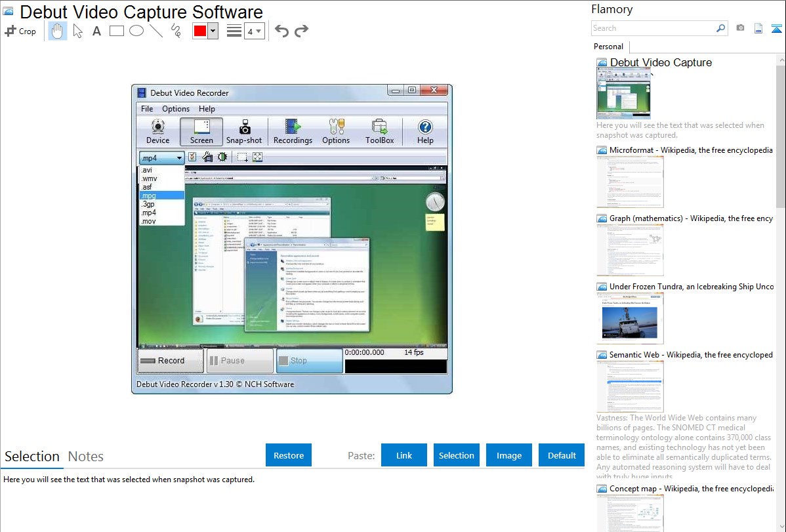The width and height of the screenshot is (786, 532).
Task: Click the Options tools toolbar icon
Action: tap(336, 131)
